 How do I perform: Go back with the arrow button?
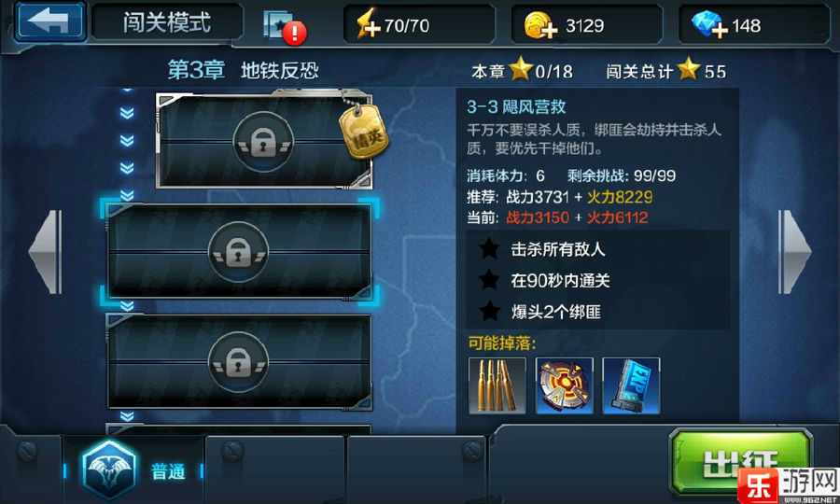[x=49, y=21]
